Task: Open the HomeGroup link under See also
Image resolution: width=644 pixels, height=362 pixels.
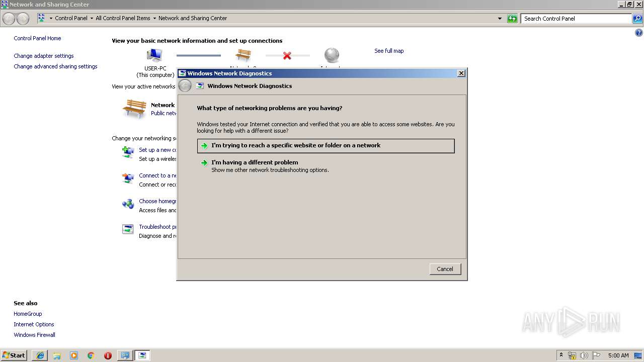Action: click(x=28, y=314)
